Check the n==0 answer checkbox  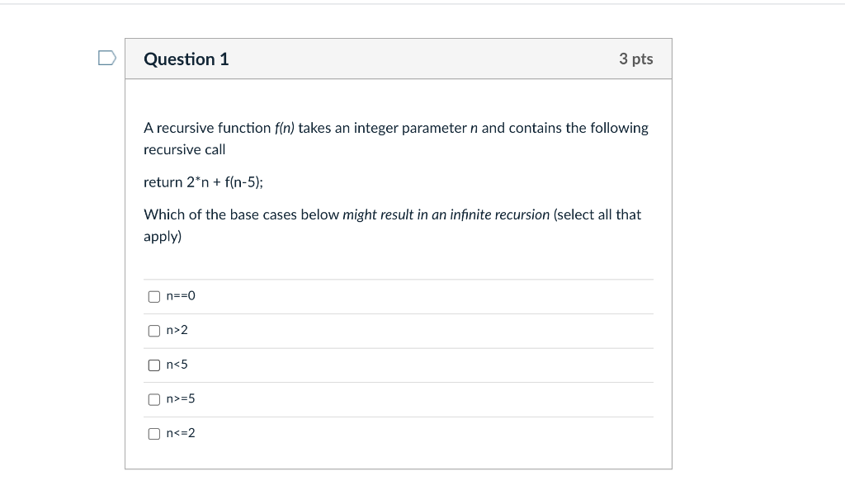[153, 296]
